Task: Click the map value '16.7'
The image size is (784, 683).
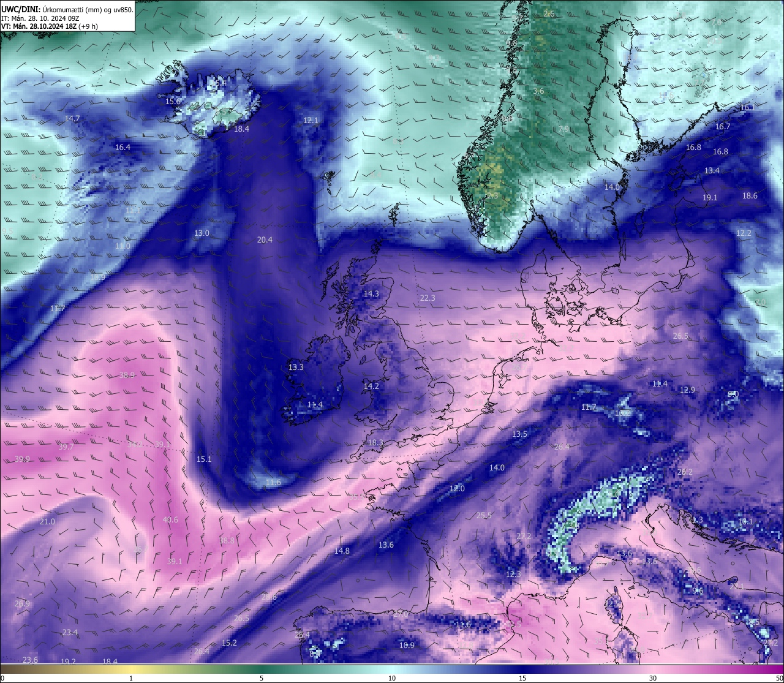Action: pos(723,127)
